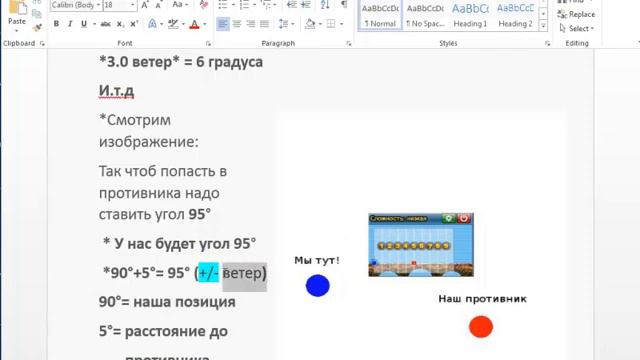Open highlight color dropdown arrow

tap(183, 24)
